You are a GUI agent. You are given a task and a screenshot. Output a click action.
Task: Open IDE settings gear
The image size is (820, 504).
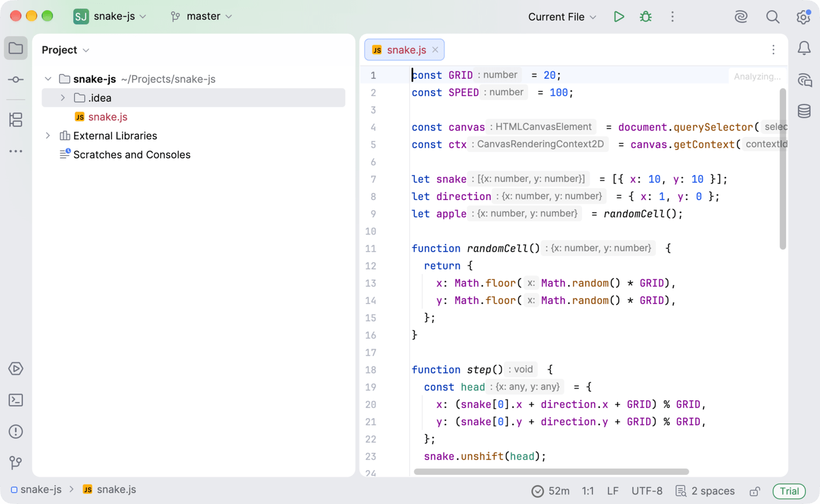[x=803, y=17]
